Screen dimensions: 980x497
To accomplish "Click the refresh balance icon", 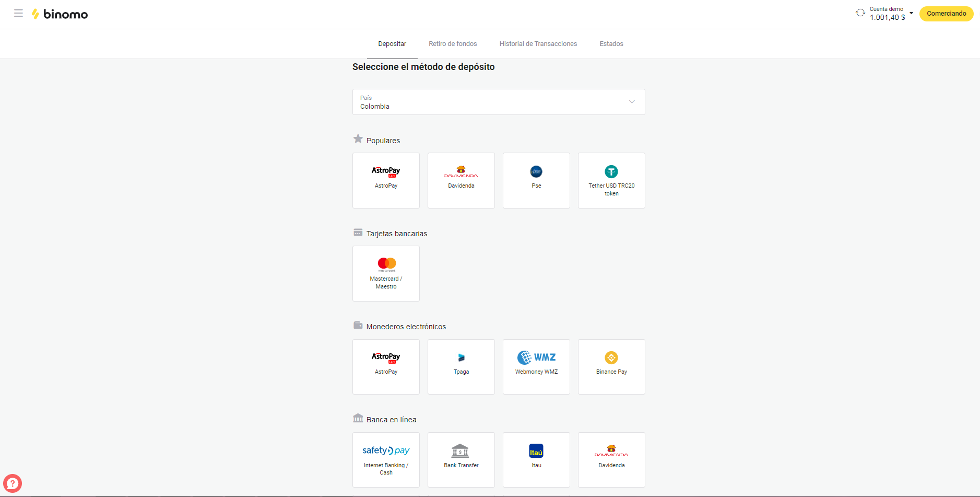I will [860, 13].
